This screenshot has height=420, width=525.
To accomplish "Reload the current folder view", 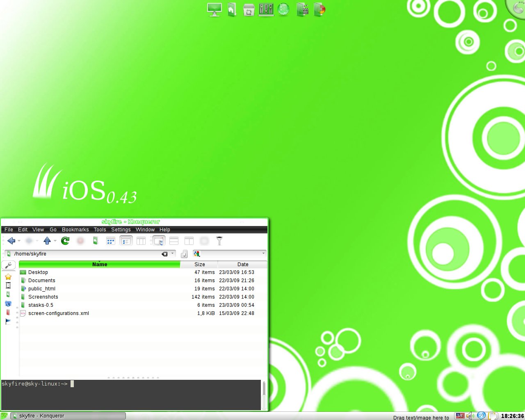I will (x=65, y=241).
